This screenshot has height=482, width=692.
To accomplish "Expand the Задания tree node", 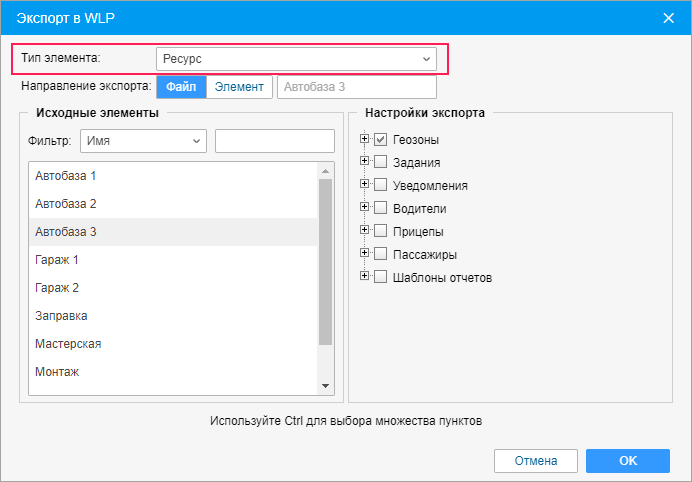I will 365,162.
